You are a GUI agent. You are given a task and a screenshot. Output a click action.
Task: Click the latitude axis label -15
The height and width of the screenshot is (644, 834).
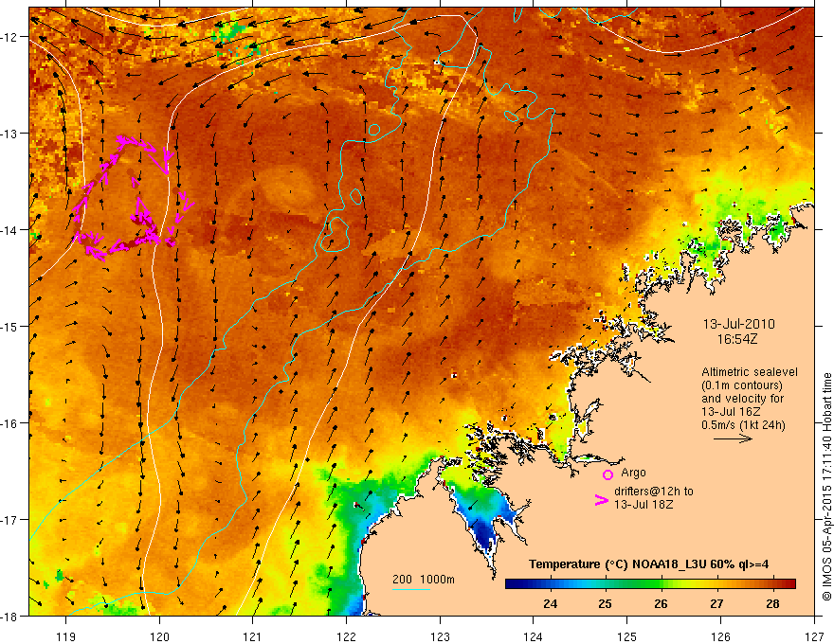point(10,326)
